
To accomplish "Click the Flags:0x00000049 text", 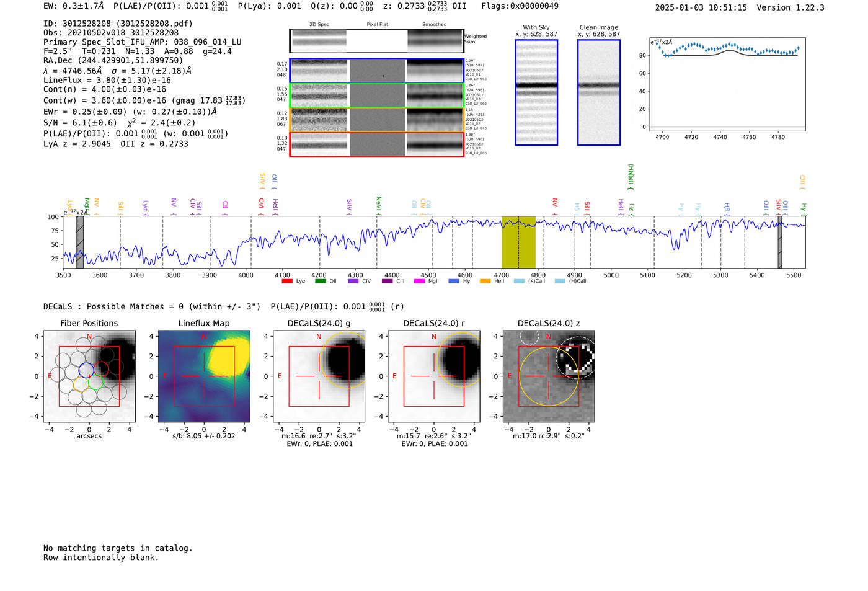I will (520, 6).
